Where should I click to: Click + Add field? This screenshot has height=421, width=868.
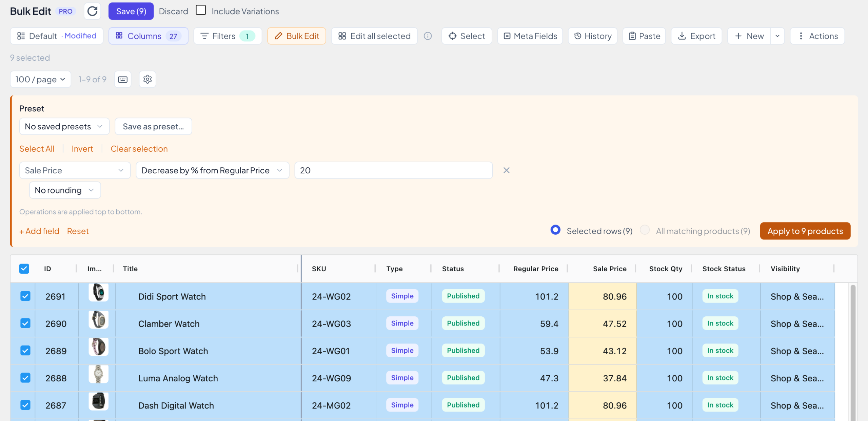pyautogui.click(x=39, y=231)
